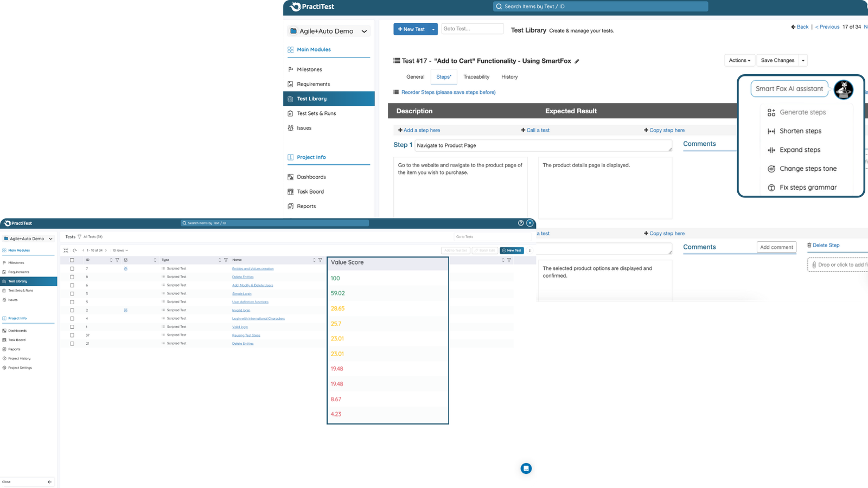The height and width of the screenshot is (488, 868).
Task: Click the + Call a test link above Step 1
Action: click(535, 130)
